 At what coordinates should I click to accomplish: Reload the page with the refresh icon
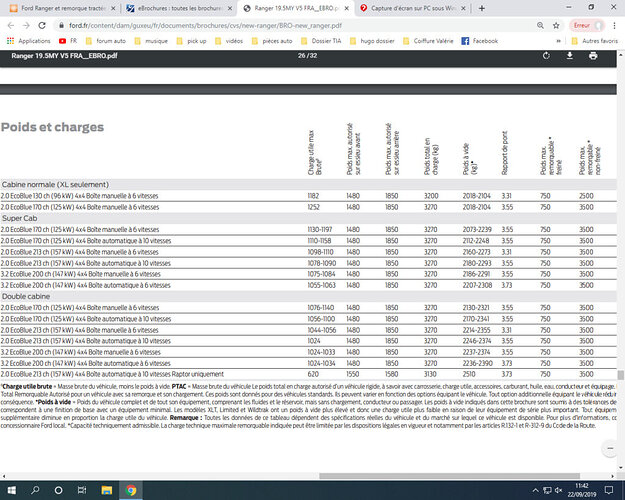pyautogui.click(x=42, y=26)
